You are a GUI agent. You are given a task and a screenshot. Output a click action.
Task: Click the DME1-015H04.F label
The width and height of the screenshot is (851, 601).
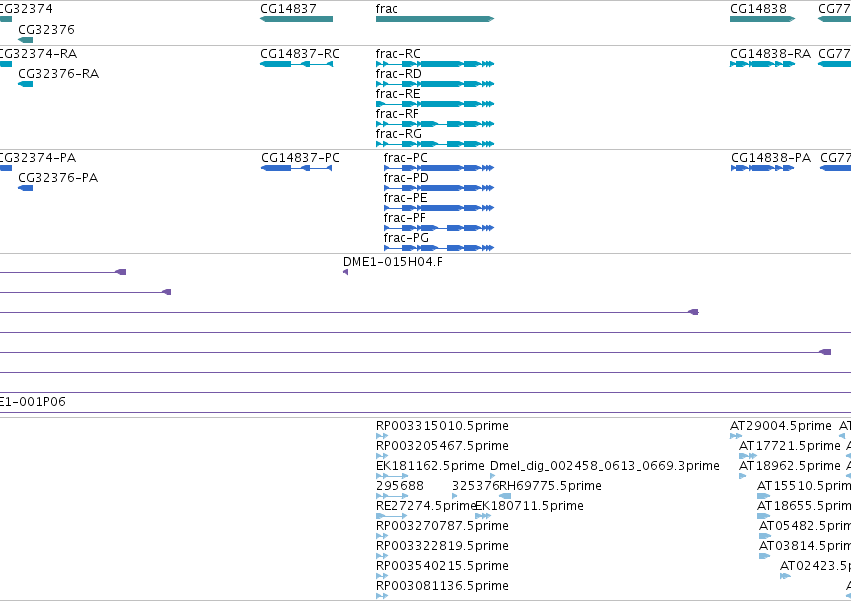[x=393, y=262]
